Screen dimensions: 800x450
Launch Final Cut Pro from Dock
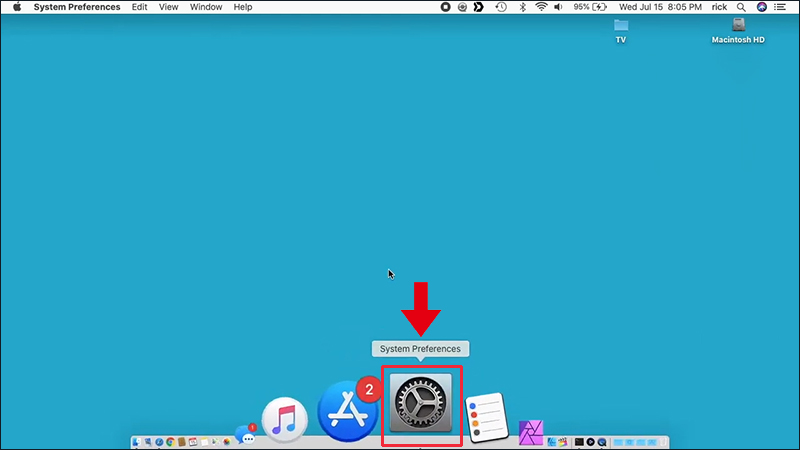[x=563, y=442]
